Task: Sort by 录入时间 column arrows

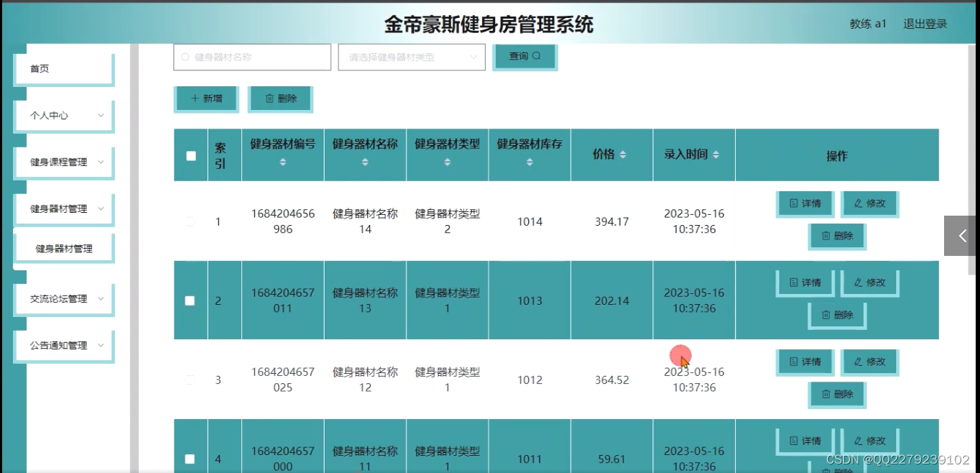Action: click(x=716, y=155)
